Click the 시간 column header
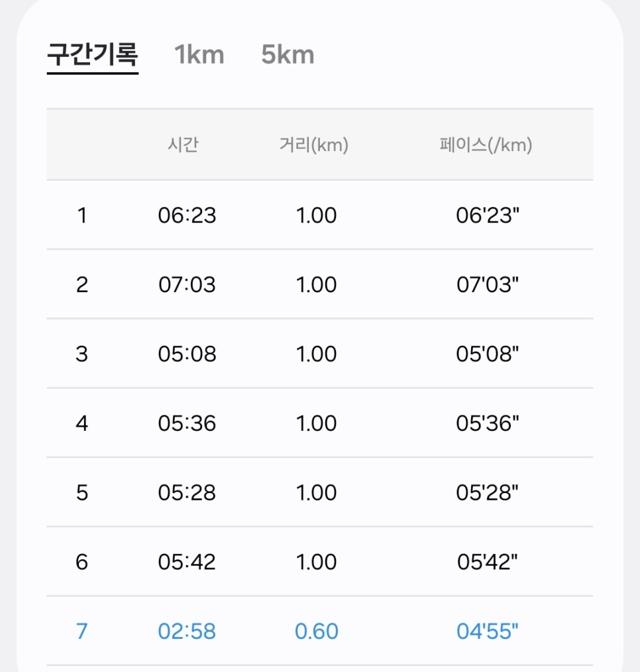 pyautogui.click(x=184, y=144)
